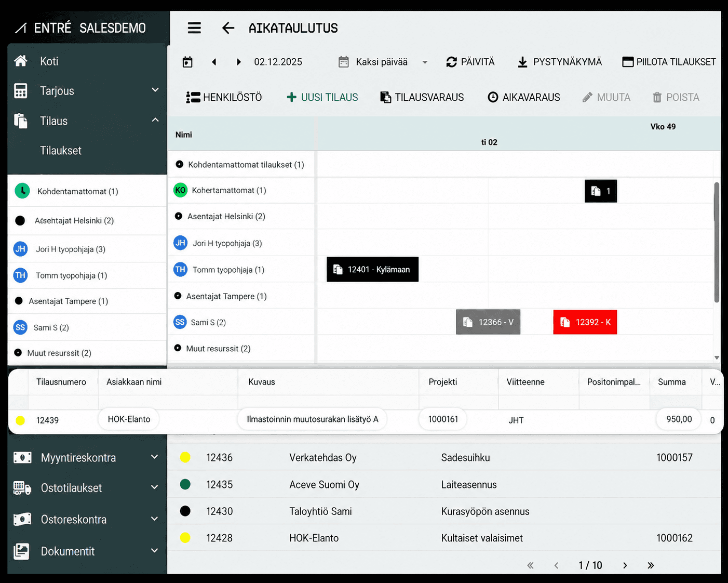Select the grey 12366 - V block
Screen dimensions: 728x583
point(488,322)
